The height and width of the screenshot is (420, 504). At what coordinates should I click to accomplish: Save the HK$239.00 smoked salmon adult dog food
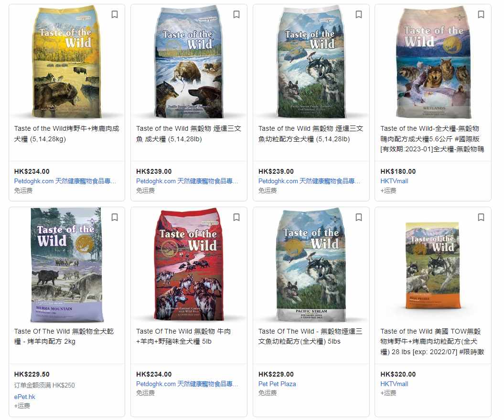236,14
